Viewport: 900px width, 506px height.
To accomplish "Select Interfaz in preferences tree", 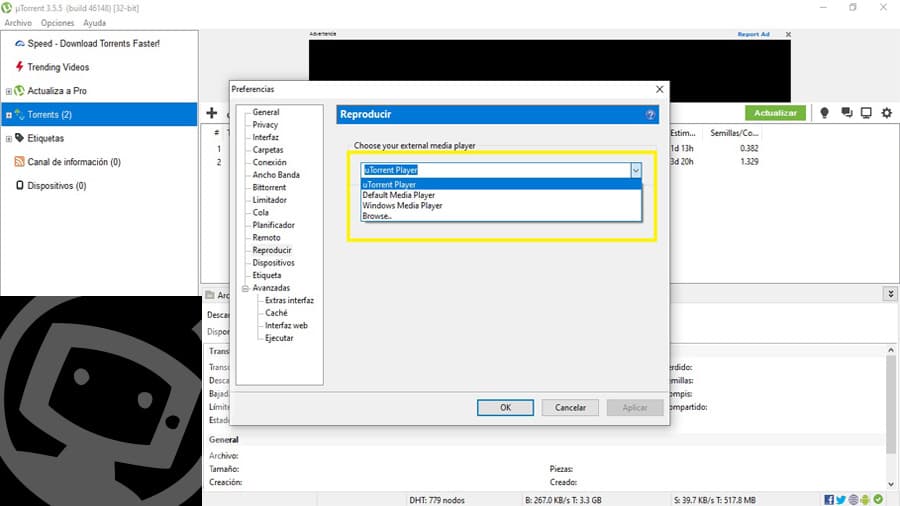I will 266,137.
